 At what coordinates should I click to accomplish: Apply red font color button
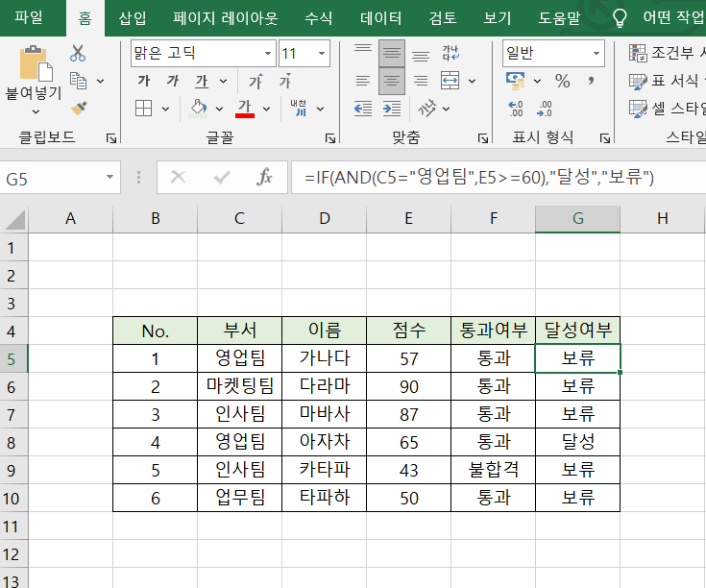(x=245, y=109)
